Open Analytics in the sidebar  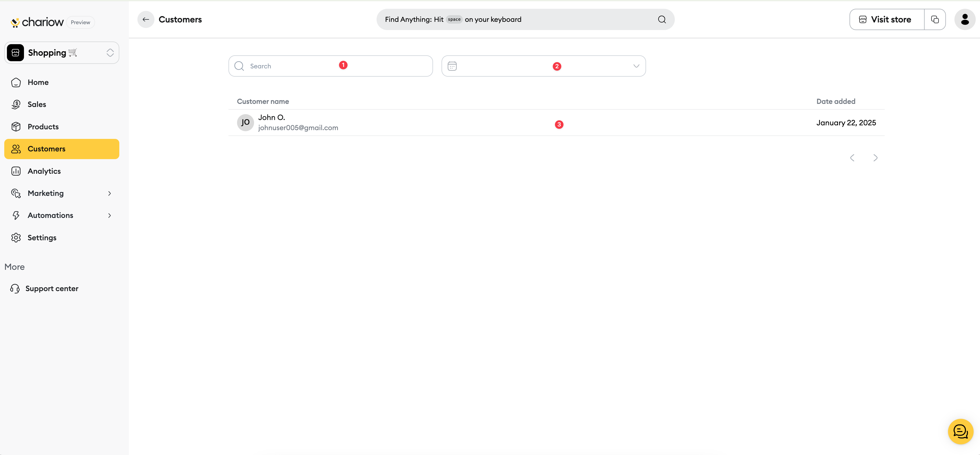pyautogui.click(x=62, y=171)
